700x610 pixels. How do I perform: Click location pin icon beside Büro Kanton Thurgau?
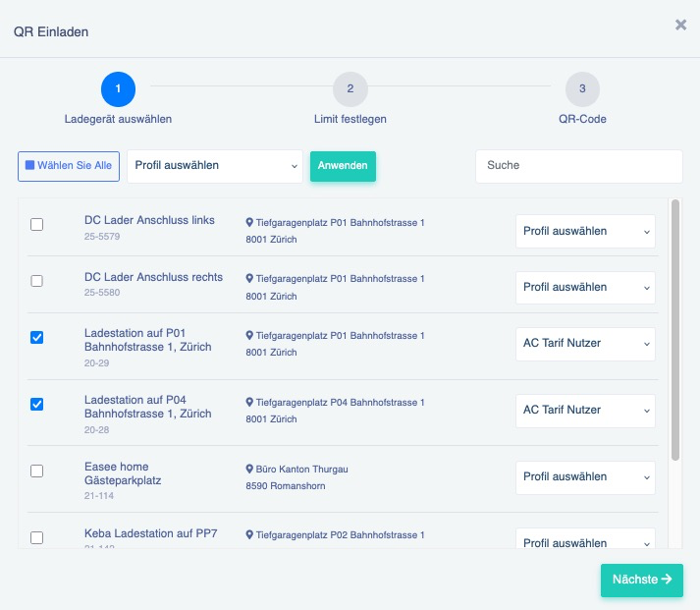pos(249,470)
